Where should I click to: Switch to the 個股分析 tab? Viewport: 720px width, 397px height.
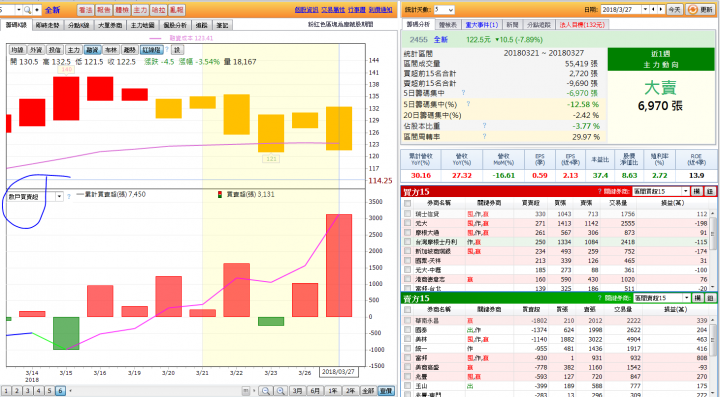coord(175,25)
